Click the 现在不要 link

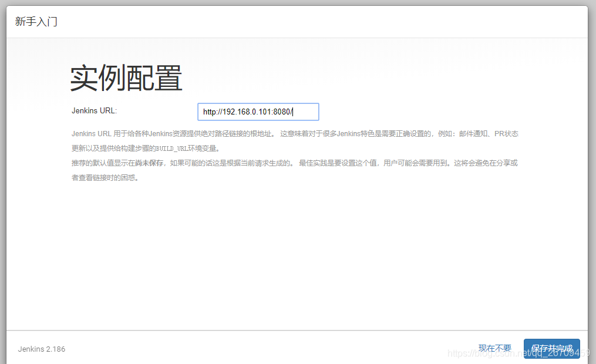pos(495,348)
